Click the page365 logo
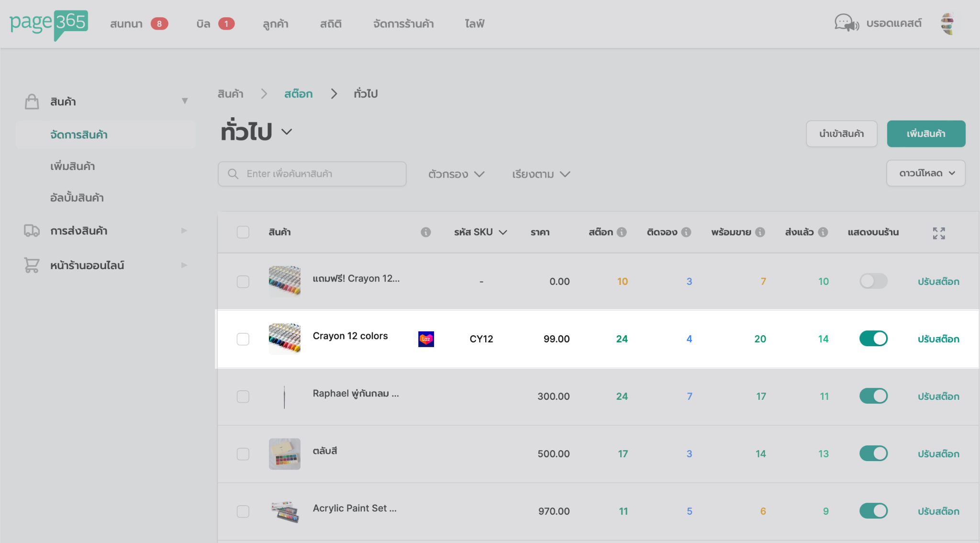980x543 pixels. coord(48,24)
